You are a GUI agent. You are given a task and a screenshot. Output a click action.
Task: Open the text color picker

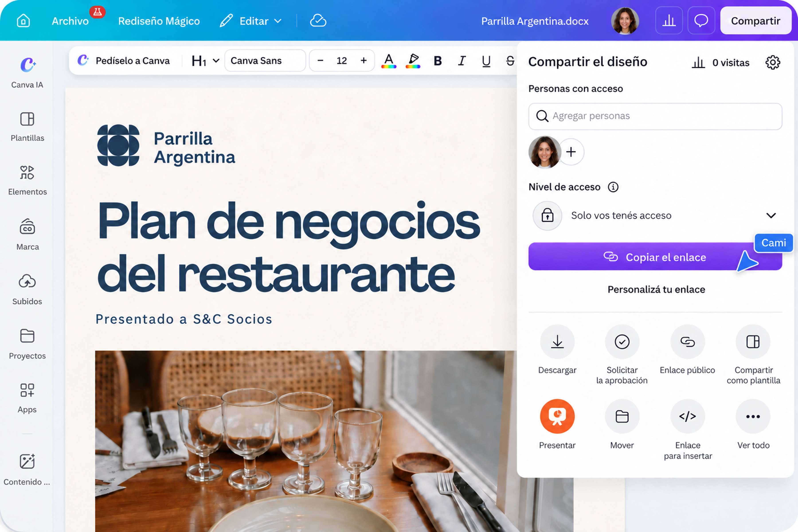click(389, 61)
